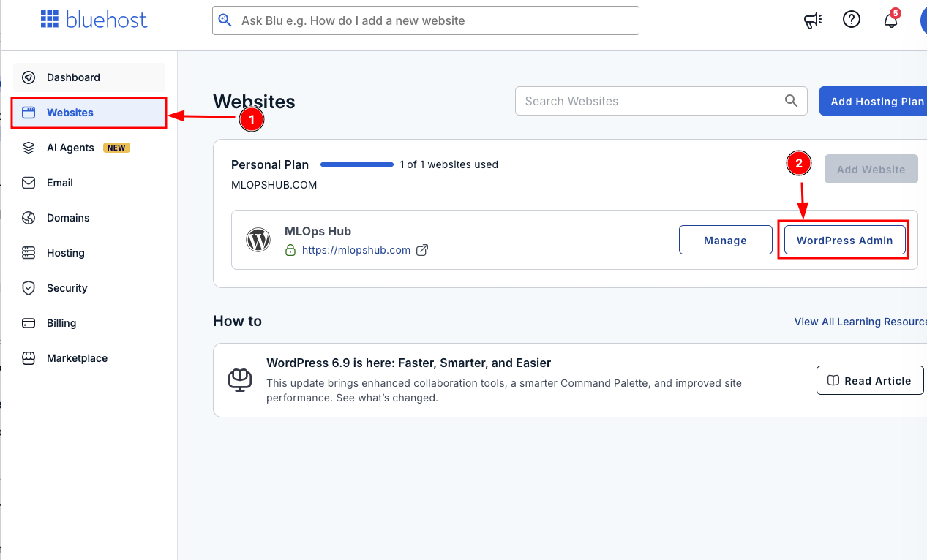This screenshot has width=927, height=560.
Task: Click the Domains globe icon
Action: pos(29,218)
